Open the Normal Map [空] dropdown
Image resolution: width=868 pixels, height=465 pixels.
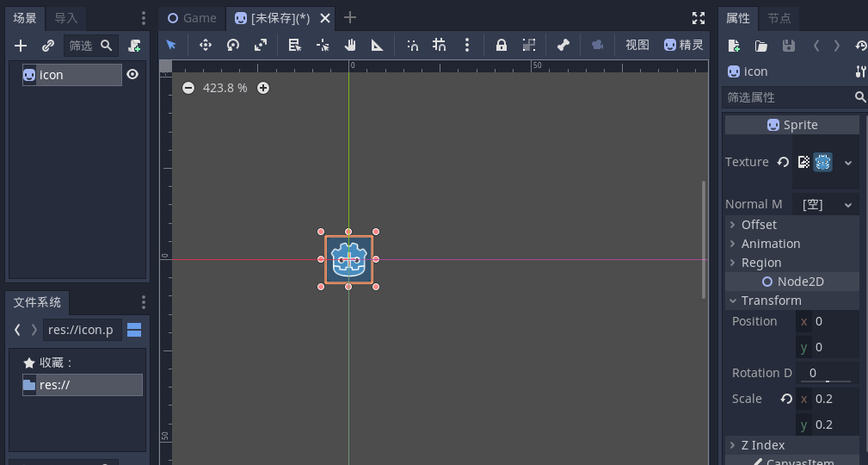coord(826,204)
